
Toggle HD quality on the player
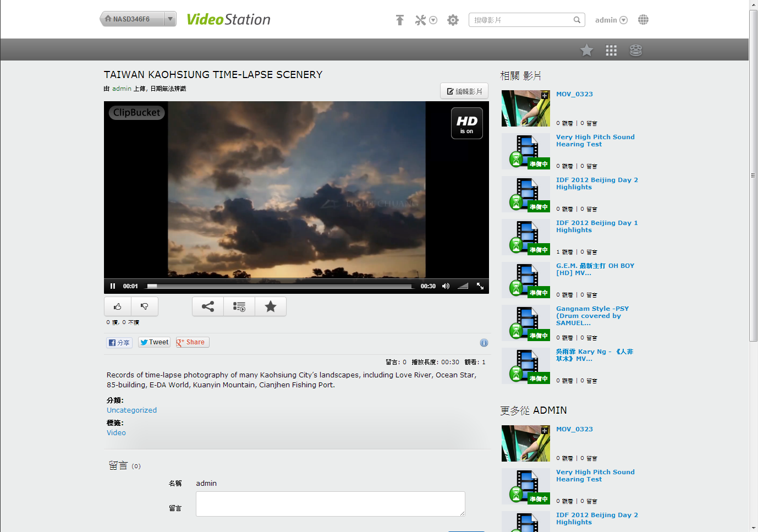click(467, 123)
